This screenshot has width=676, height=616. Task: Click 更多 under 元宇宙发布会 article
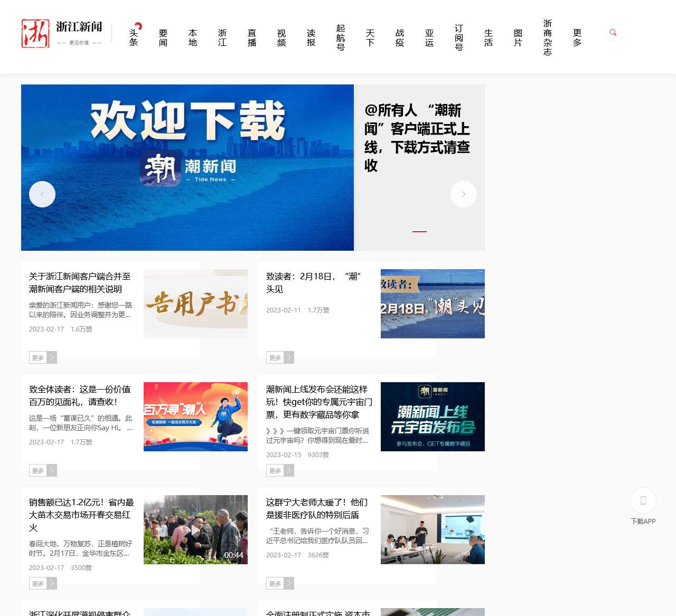point(280,470)
